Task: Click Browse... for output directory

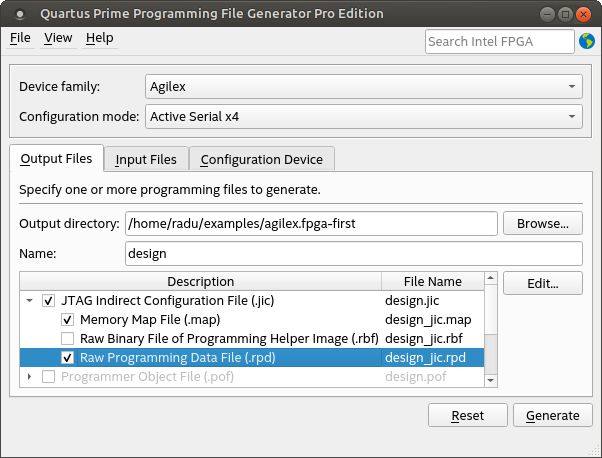Action: click(542, 223)
